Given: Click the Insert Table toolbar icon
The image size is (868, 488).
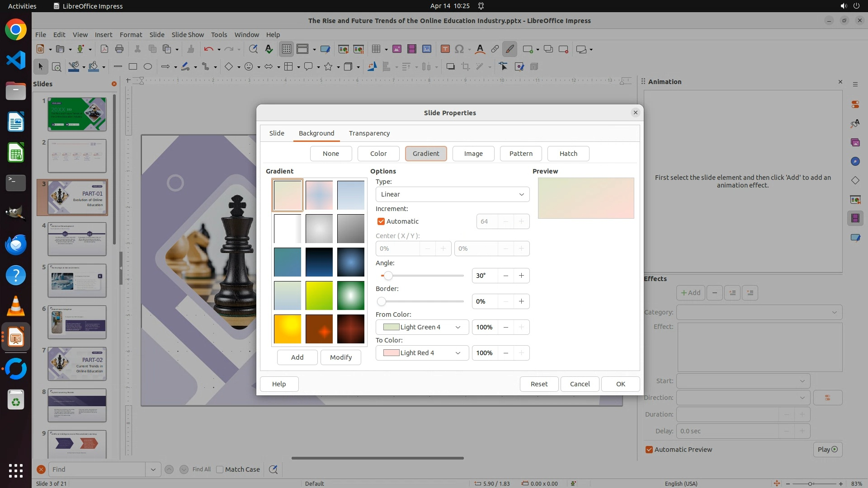Looking at the screenshot, I should pyautogui.click(x=376, y=49).
